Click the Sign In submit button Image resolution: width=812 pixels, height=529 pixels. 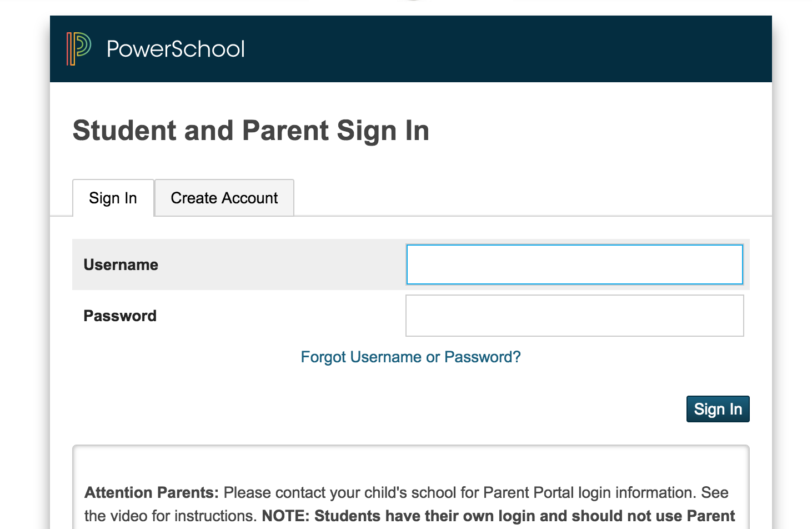coord(718,409)
